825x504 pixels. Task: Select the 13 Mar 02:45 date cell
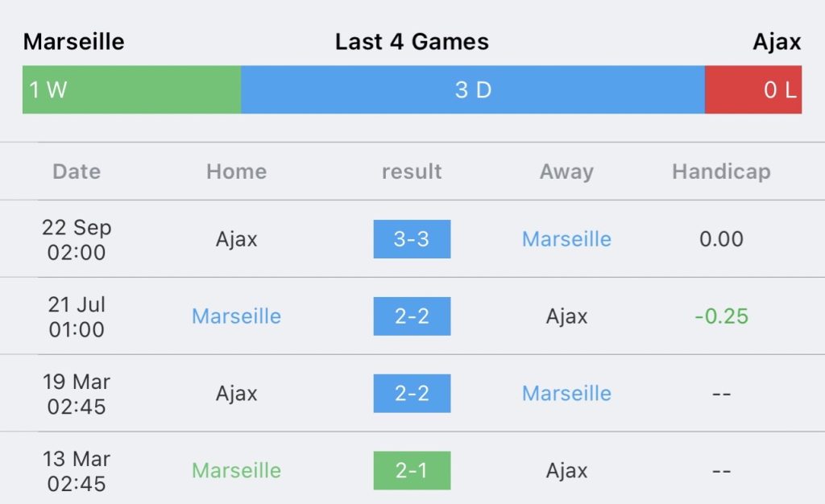point(77,471)
